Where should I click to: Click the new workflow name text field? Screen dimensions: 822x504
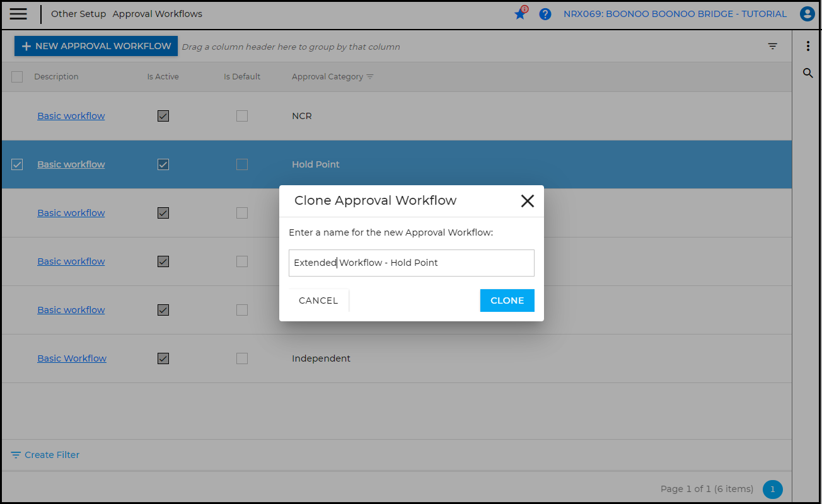[x=411, y=263]
